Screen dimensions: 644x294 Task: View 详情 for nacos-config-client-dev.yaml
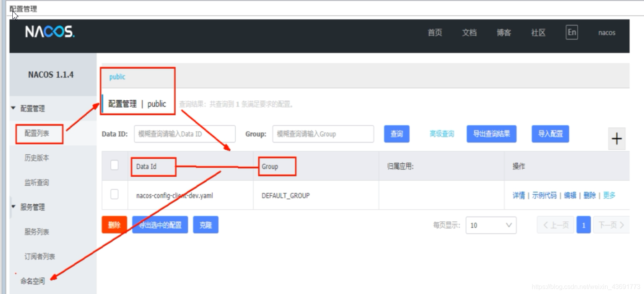tap(519, 195)
